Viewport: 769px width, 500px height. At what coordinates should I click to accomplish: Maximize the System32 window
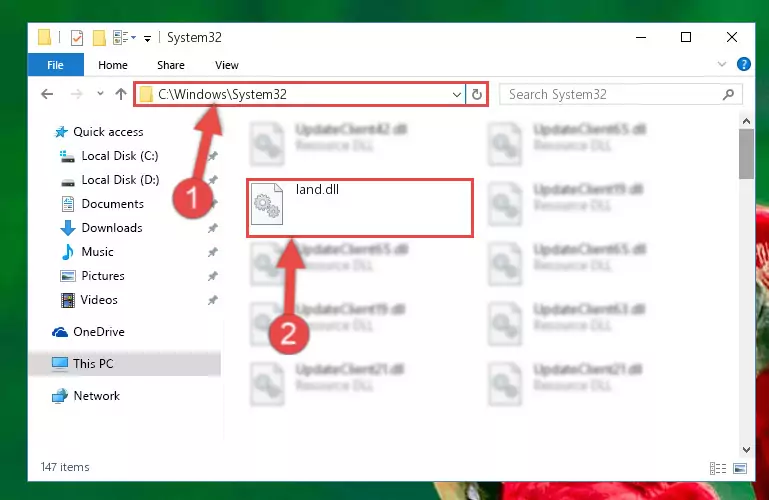[686, 37]
